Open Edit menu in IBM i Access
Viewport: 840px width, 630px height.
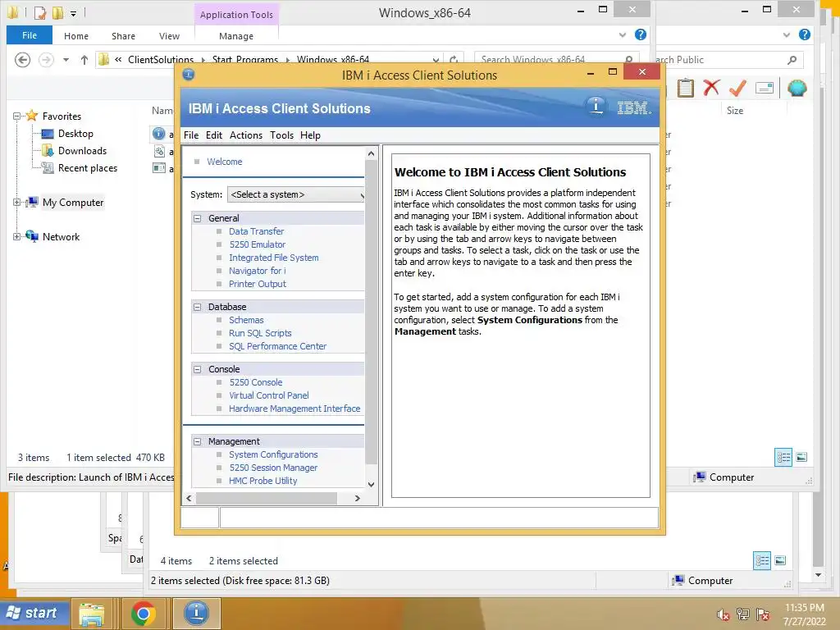(214, 135)
